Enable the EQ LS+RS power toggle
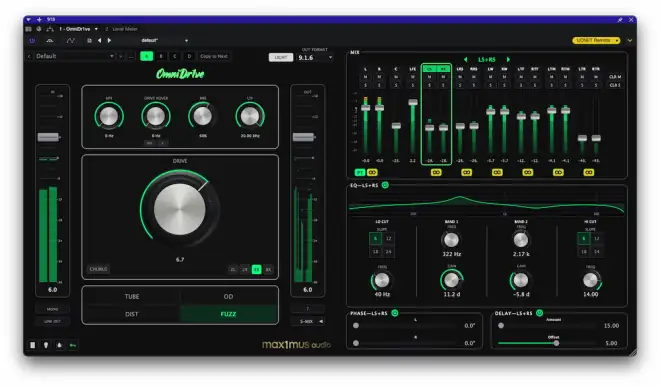 point(385,185)
